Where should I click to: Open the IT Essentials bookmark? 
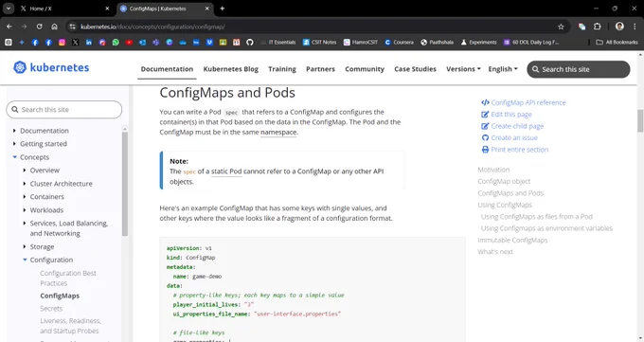coord(278,43)
